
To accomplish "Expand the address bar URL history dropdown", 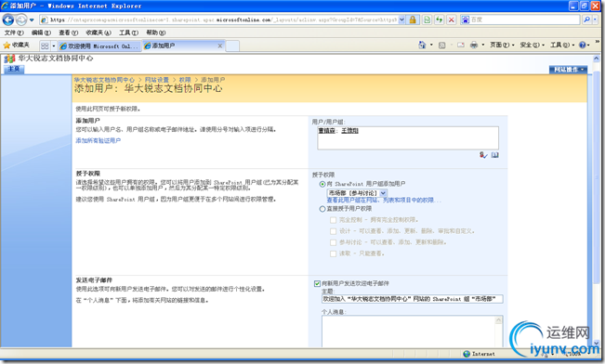I will click(x=401, y=19).
